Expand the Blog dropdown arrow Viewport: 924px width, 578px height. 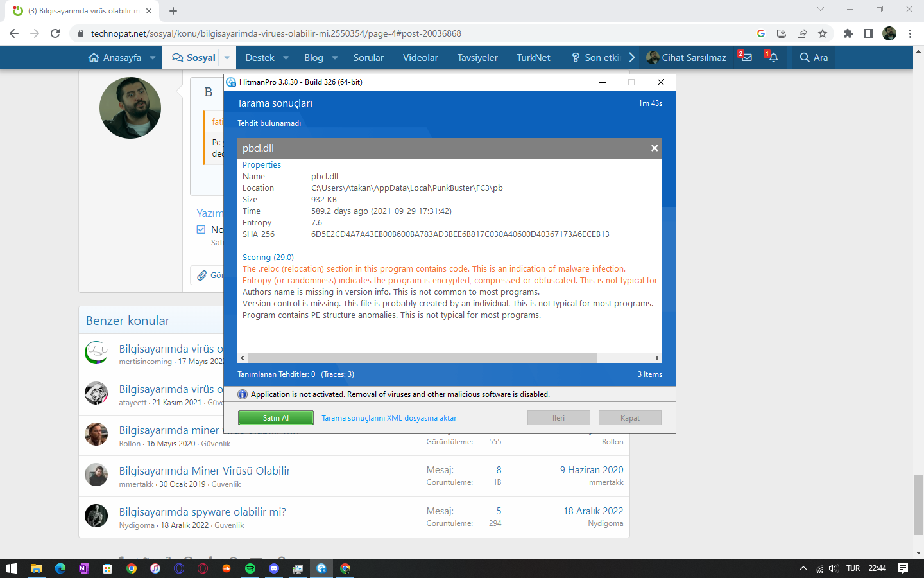pos(335,57)
